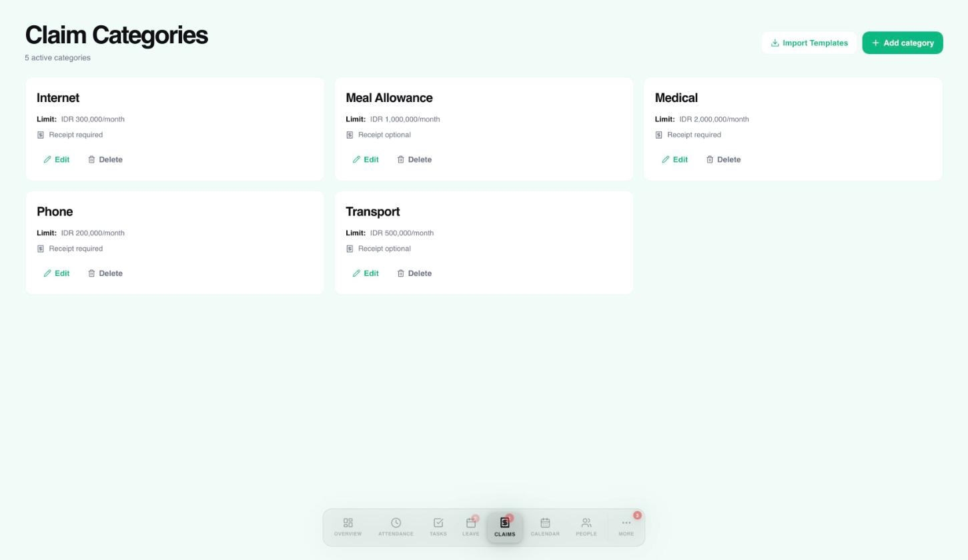Open the More menu in the dock

click(x=626, y=527)
